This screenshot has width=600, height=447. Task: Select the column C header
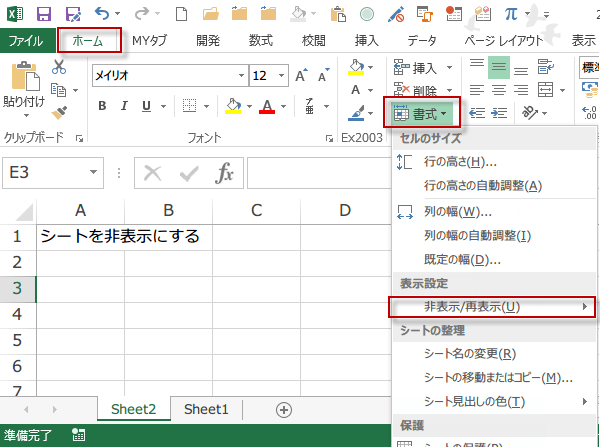coord(256,210)
